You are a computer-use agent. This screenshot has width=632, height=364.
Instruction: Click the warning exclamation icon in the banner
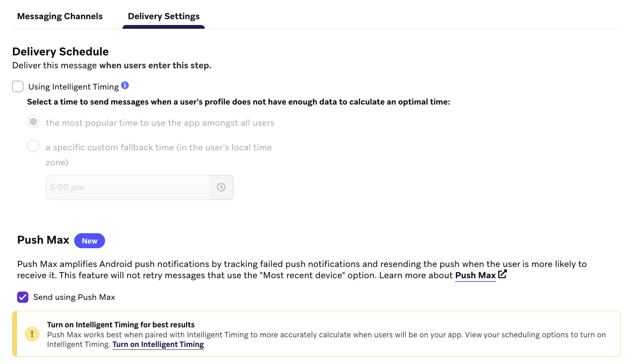click(32, 334)
